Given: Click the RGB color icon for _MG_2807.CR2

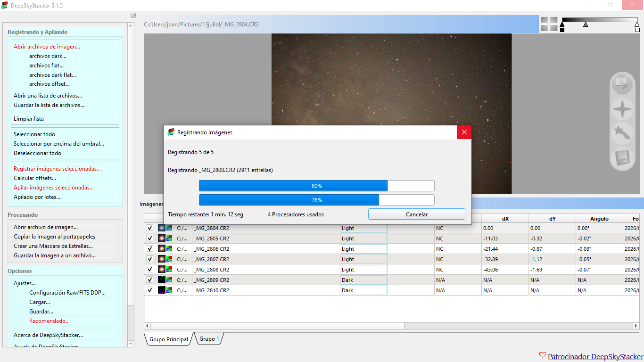Looking at the screenshot, I should tap(169, 259).
